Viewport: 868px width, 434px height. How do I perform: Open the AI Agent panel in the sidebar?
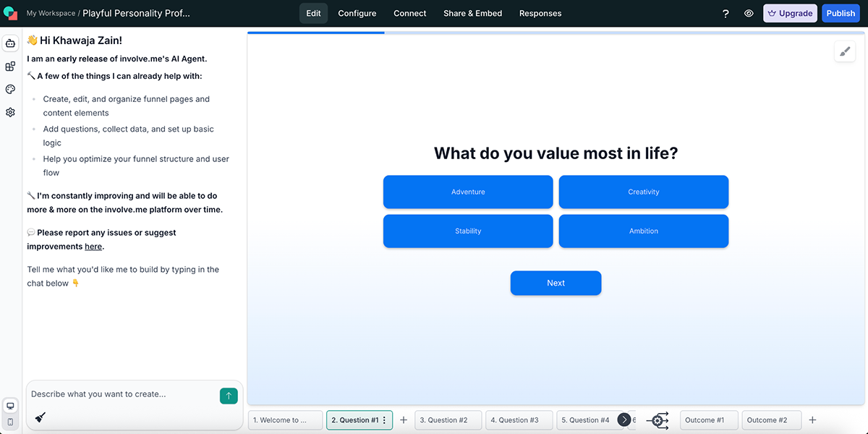[x=10, y=43]
